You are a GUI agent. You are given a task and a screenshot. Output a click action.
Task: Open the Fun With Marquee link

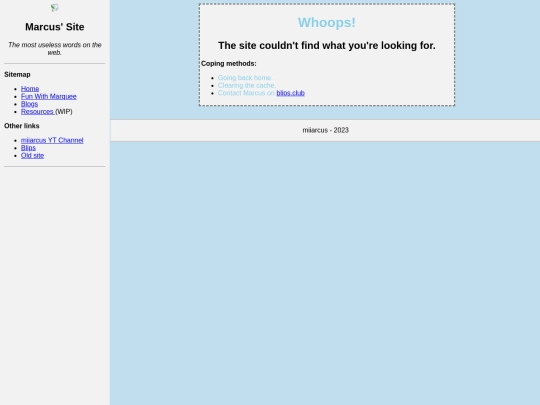coord(49,96)
